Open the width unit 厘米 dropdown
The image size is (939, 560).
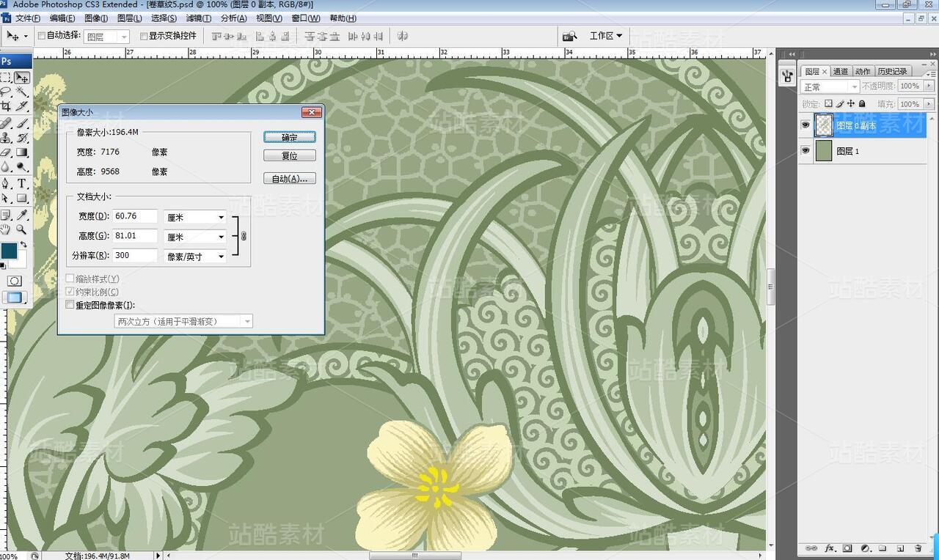(x=194, y=217)
